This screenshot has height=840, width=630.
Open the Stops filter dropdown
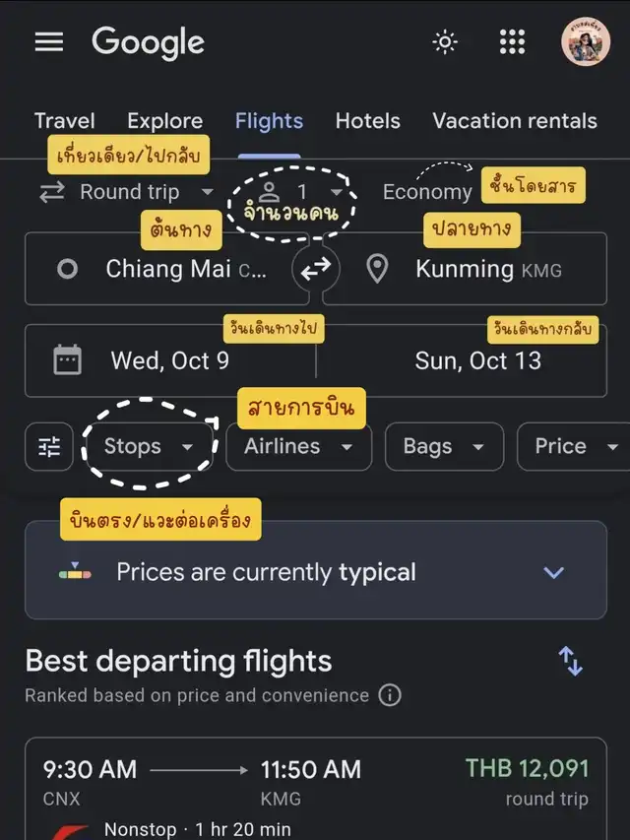click(x=149, y=447)
